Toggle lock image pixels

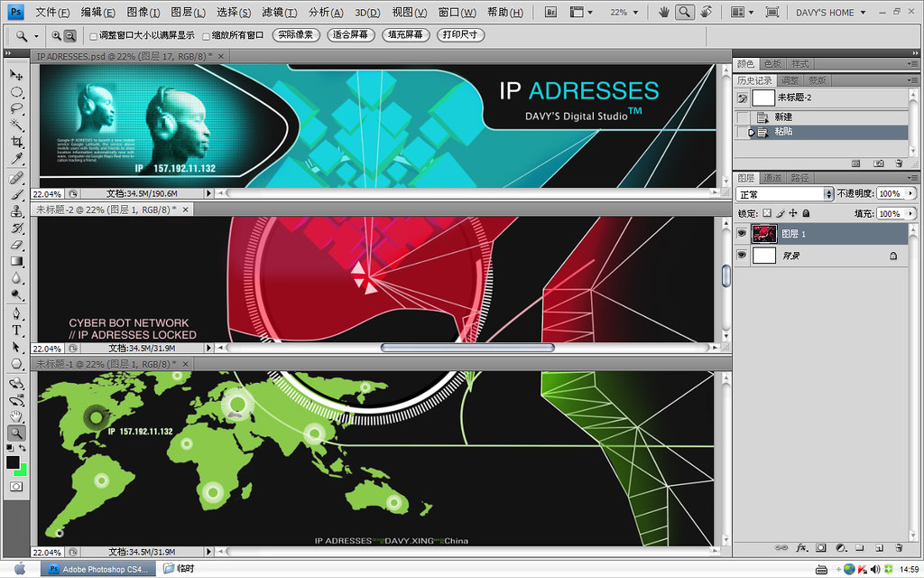coord(781,213)
